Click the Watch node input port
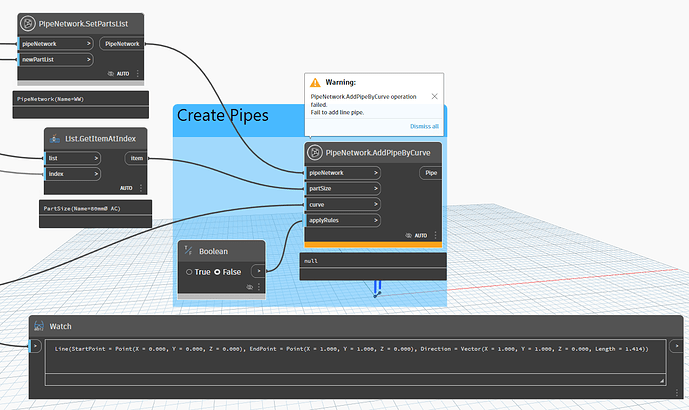This screenshot has height=410, width=689. pyautogui.click(x=35, y=346)
